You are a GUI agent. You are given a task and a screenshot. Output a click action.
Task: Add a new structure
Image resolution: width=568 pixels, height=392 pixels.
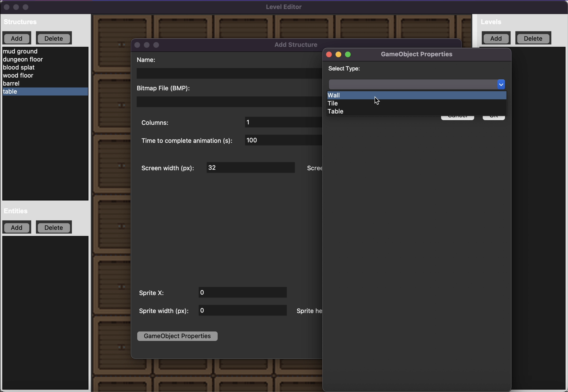point(16,38)
